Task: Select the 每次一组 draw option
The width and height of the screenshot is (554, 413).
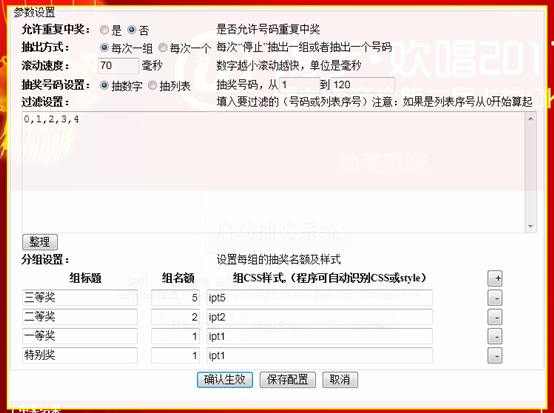Action: pos(104,47)
